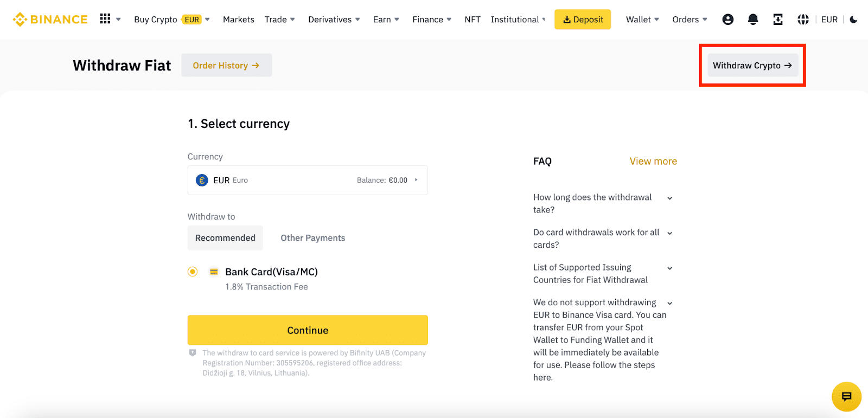Click the download app icon
The width and height of the screenshot is (868, 418).
tap(778, 20)
